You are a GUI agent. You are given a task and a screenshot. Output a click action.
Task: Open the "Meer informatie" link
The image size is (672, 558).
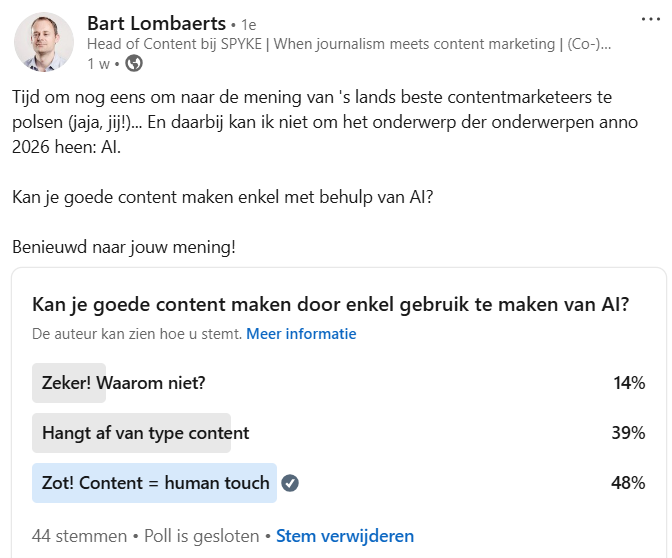click(x=301, y=333)
